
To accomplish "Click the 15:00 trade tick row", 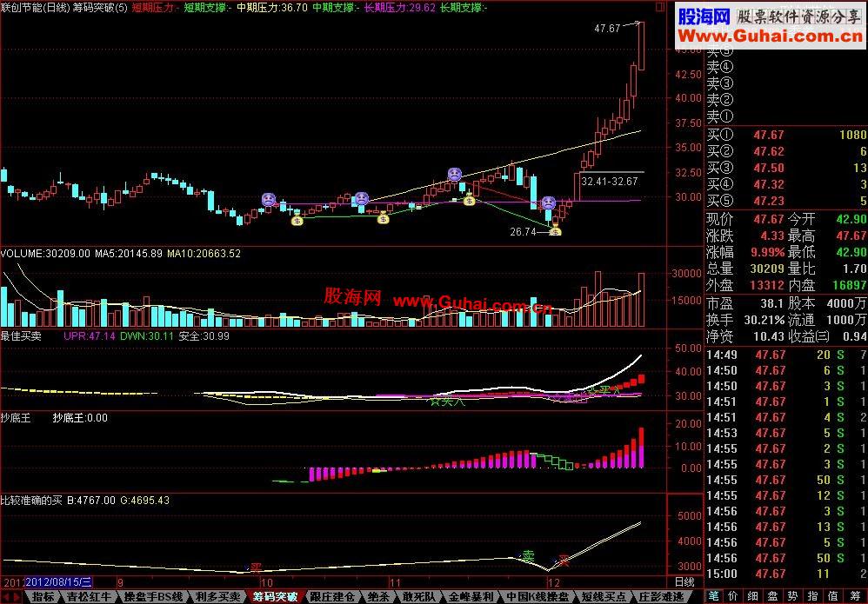I will [x=786, y=574].
